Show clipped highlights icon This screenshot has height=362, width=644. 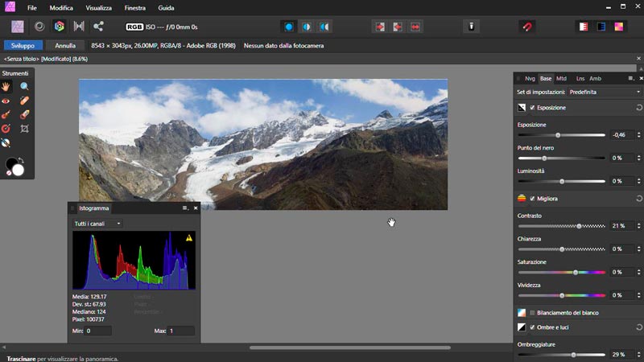(x=583, y=27)
